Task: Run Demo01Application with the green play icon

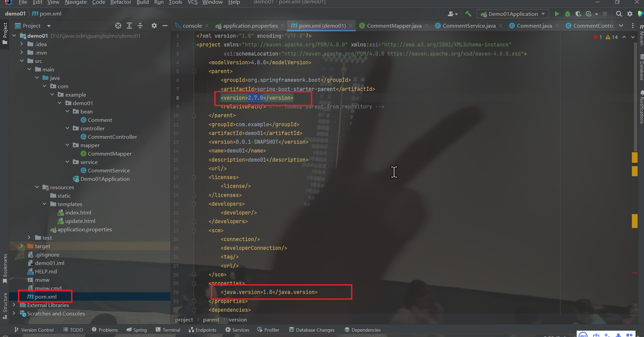Action: pos(557,14)
